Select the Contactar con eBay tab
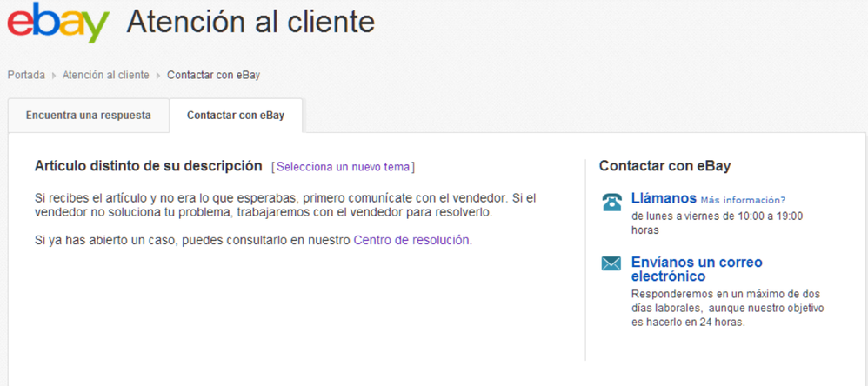 (236, 116)
